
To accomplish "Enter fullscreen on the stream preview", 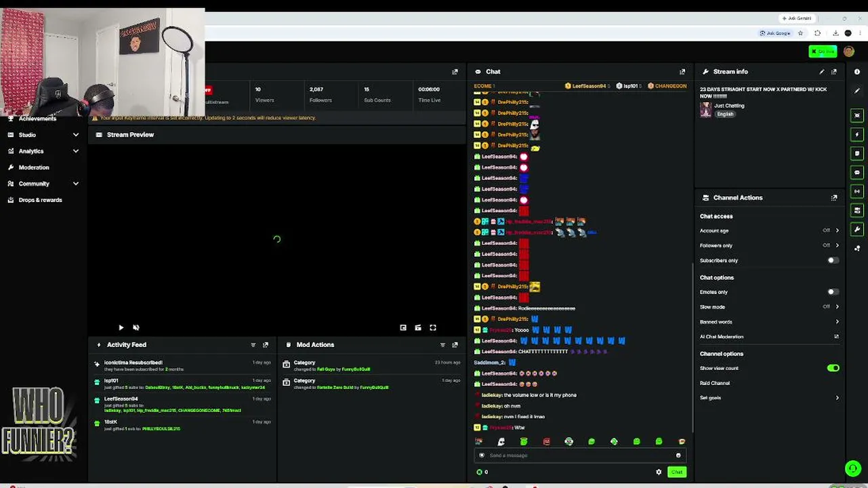I will 433,328.
